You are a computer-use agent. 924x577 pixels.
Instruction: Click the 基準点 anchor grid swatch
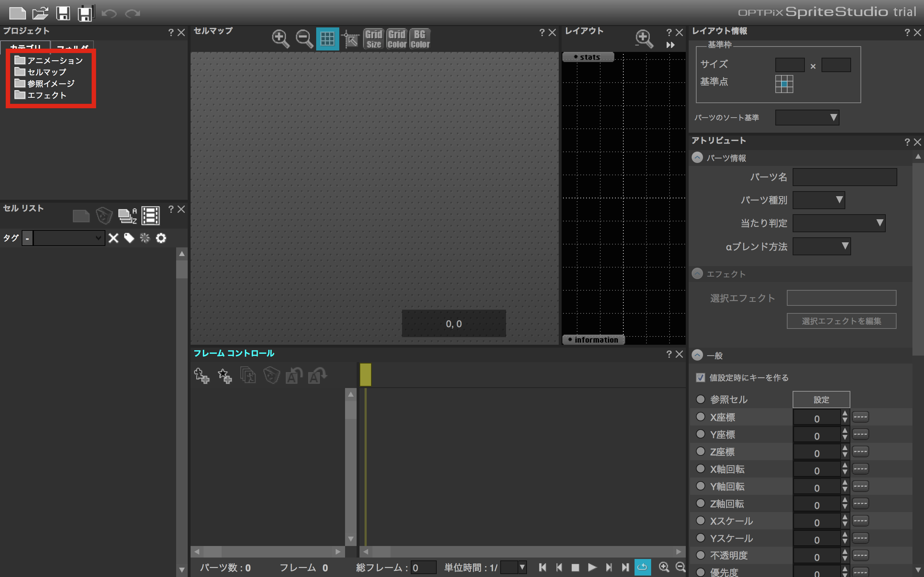(784, 84)
